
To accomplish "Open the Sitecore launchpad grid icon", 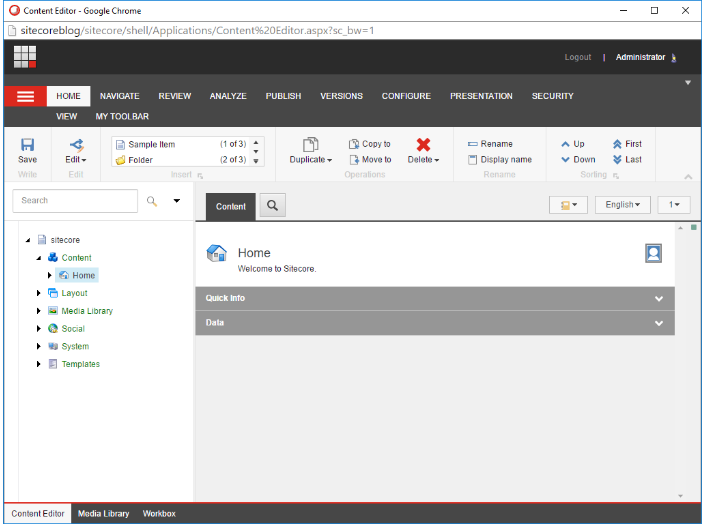I will [25, 57].
